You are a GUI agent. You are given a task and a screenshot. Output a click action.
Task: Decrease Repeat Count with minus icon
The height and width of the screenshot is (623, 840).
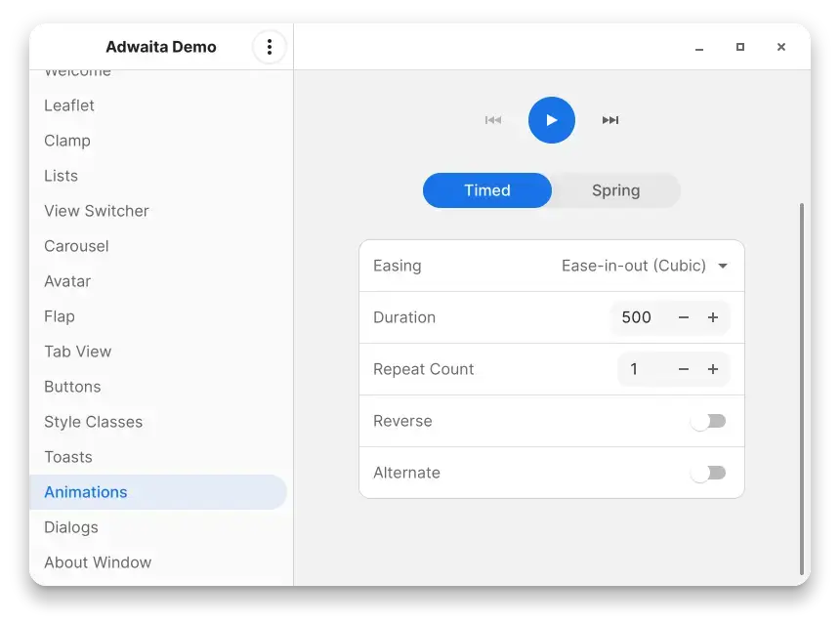(684, 369)
